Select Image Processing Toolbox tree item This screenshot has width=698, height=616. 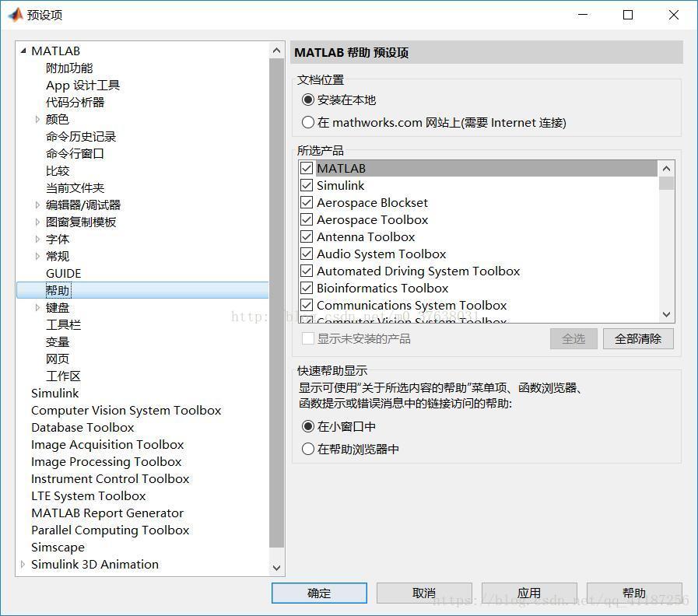[x=106, y=461]
